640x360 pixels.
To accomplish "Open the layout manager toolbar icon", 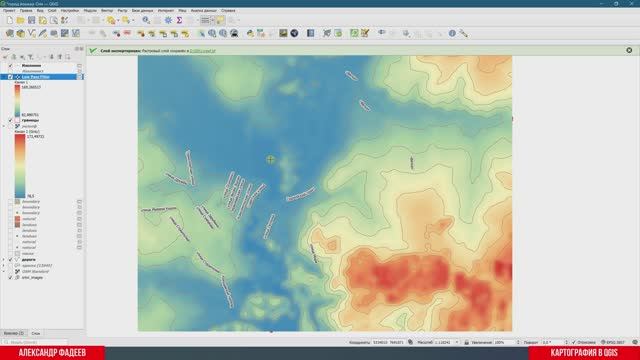I will tap(53, 20).
